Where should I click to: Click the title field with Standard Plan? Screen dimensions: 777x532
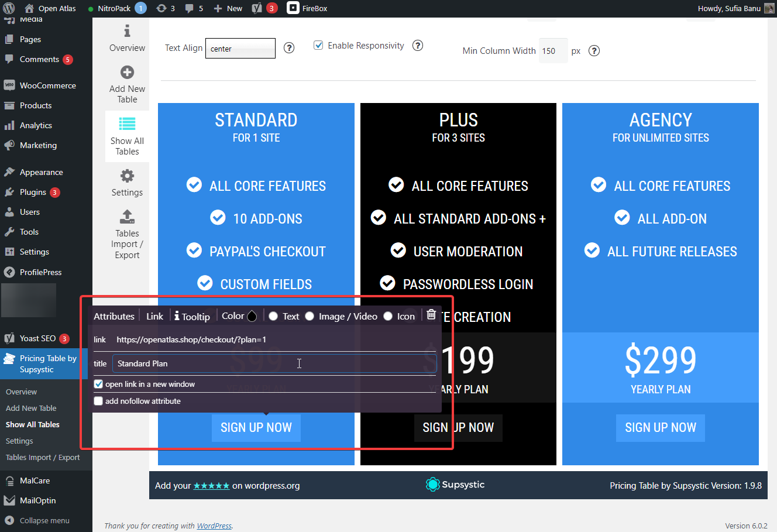pyautogui.click(x=274, y=363)
